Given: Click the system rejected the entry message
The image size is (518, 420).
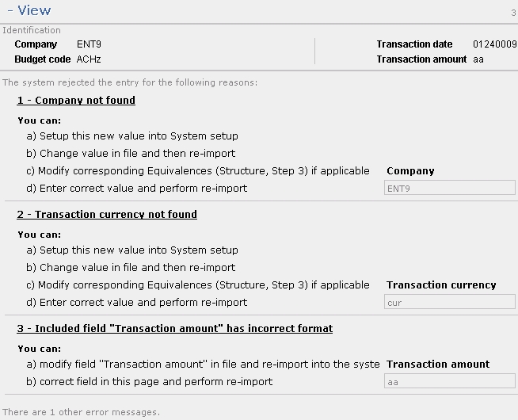Looking at the screenshot, I should point(130,82).
